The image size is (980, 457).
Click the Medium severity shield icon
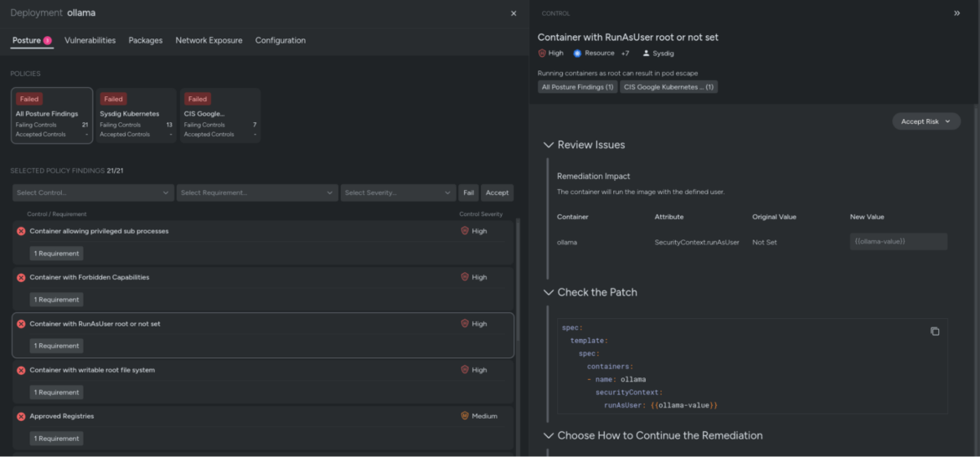(x=464, y=416)
